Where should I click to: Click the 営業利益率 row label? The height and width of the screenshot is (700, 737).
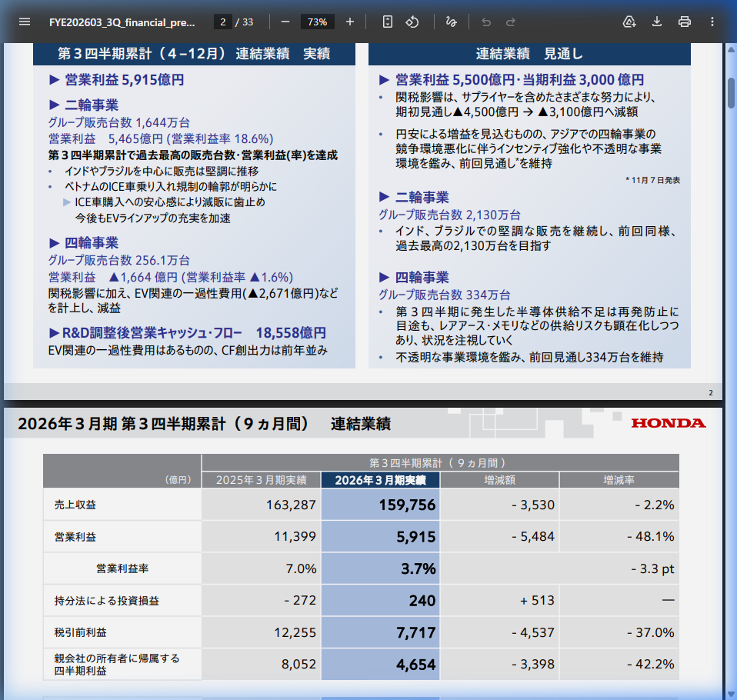pos(122,568)
